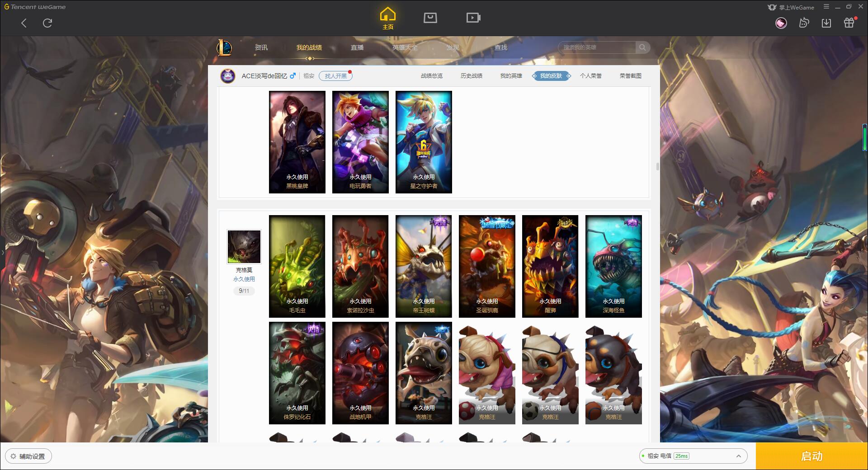Select the 我的皮肤 sub-tab

pos(551,76)
